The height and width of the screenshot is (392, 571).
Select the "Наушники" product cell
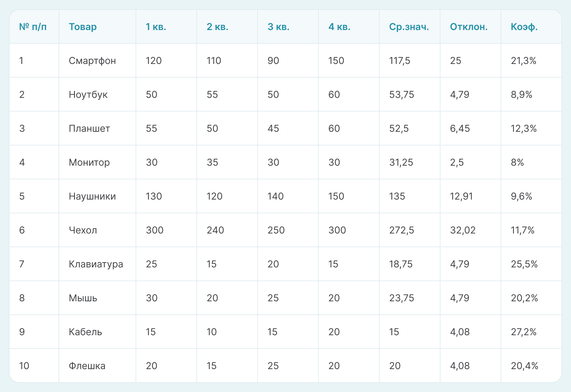pyautogui.click(x=92, y=196)
